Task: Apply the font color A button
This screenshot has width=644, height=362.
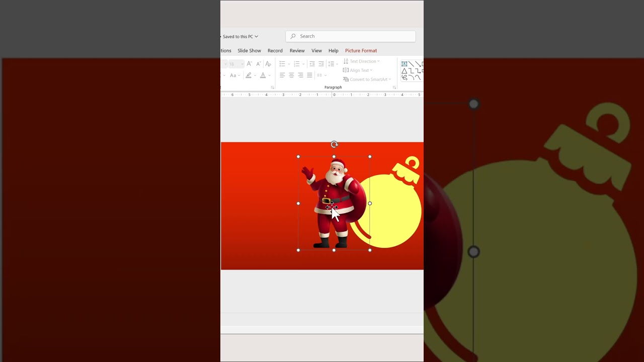Action: (x=263, y=75)
